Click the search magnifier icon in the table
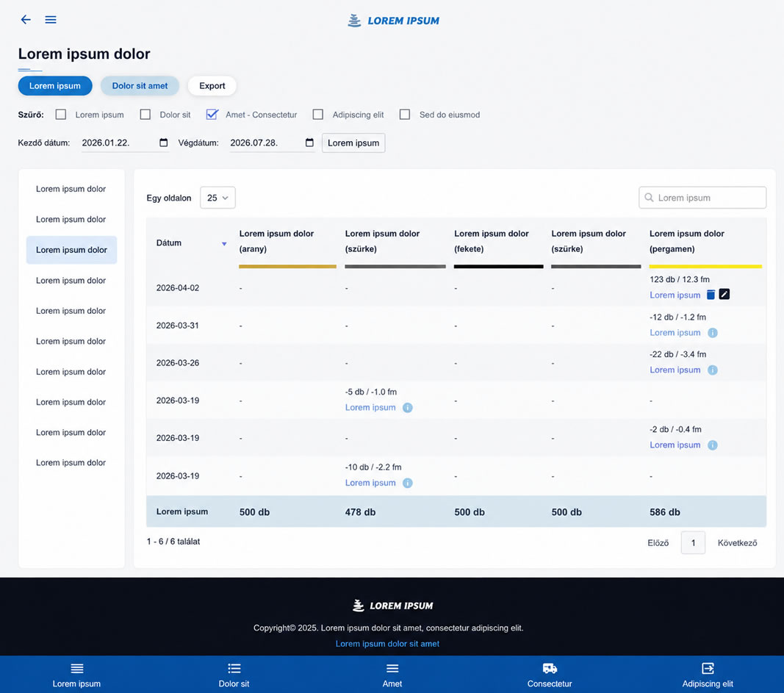The width and height of the screenshot is (784, 693). [x=649, y=198]
